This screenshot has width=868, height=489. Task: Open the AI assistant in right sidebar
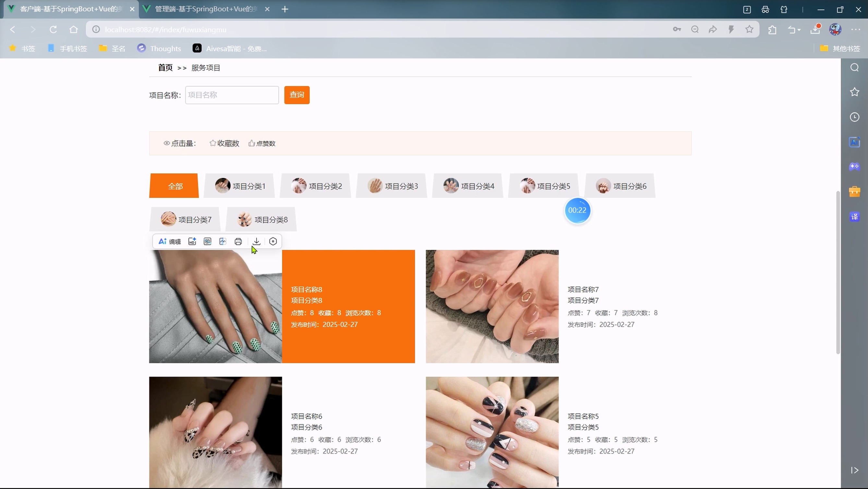coord(854,142)
